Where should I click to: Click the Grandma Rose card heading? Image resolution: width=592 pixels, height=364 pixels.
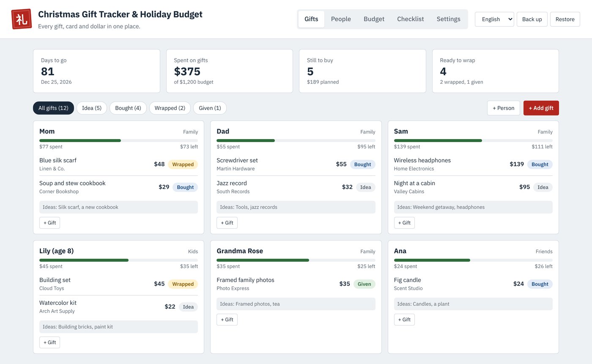(240, 251)
